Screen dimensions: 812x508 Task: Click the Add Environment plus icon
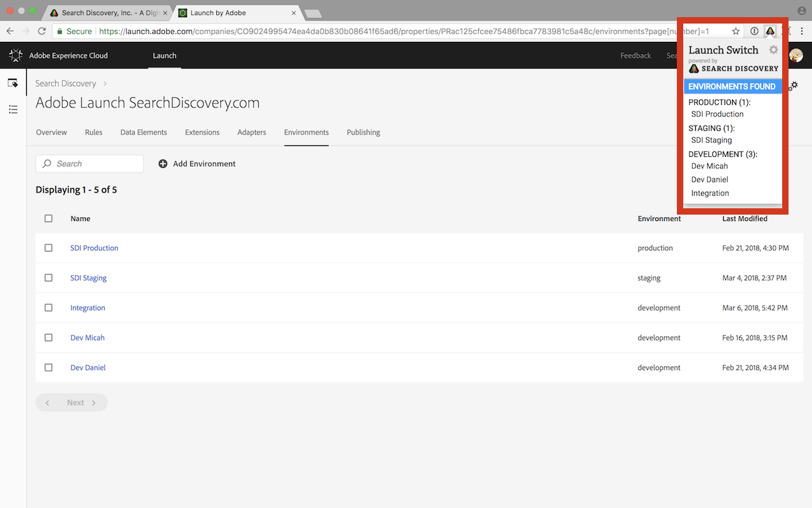(x=163, y=164)
